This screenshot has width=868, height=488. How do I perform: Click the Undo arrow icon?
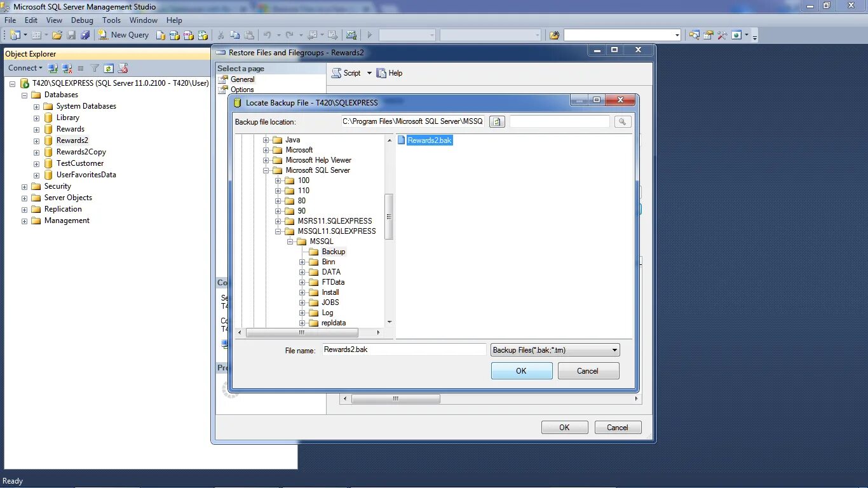coord(267,35)
